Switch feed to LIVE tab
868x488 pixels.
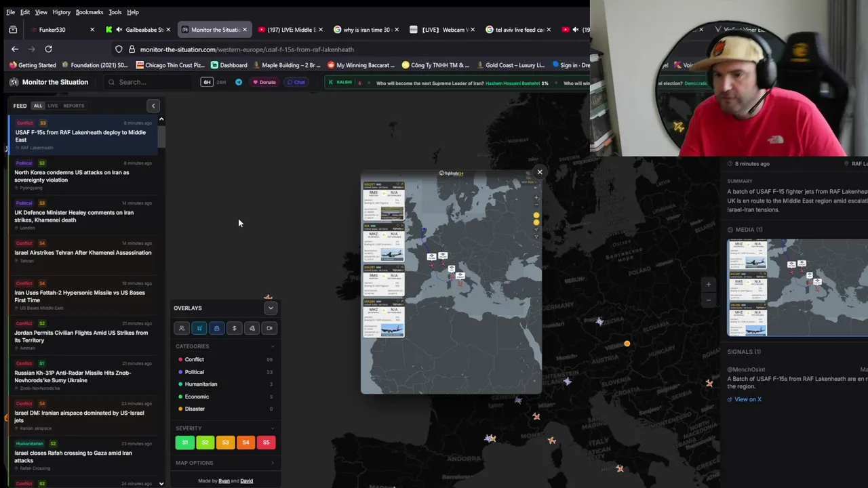52,106
